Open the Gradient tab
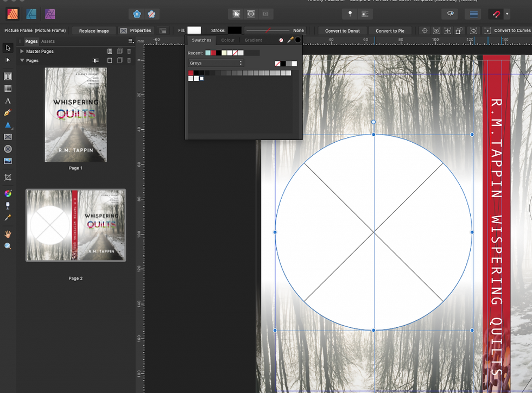Image resolution: width=532 pixels, height=393 pixels. point(253,40)
